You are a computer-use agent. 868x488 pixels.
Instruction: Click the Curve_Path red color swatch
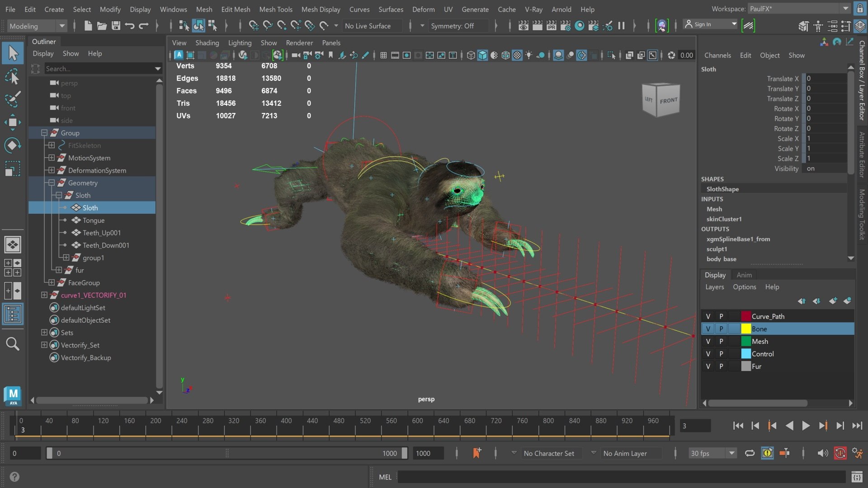746,316
